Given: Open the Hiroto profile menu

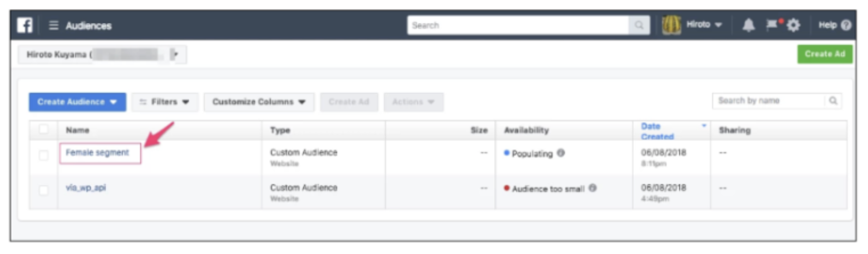Looking at the screenshot, I should 703,26.
